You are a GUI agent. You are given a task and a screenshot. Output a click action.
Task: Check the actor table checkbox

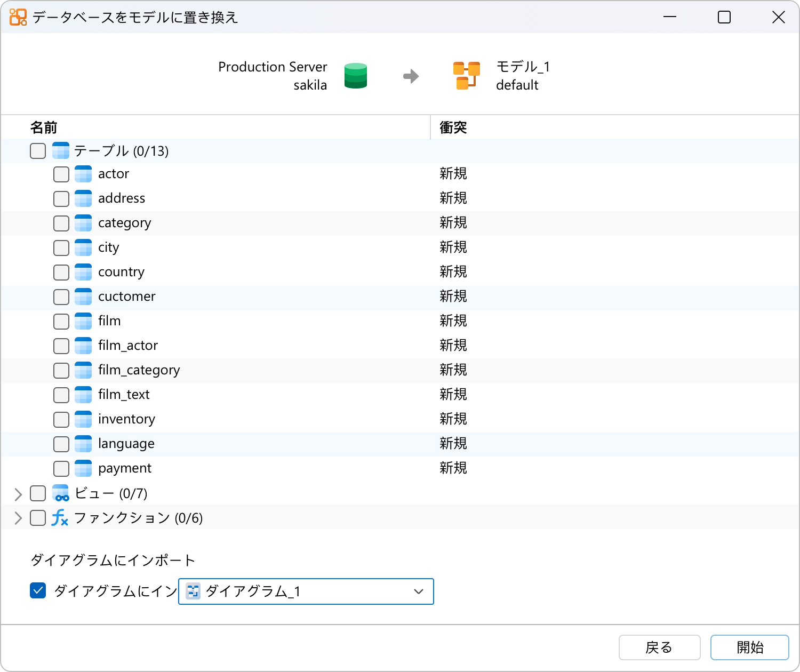coord(61,174)
